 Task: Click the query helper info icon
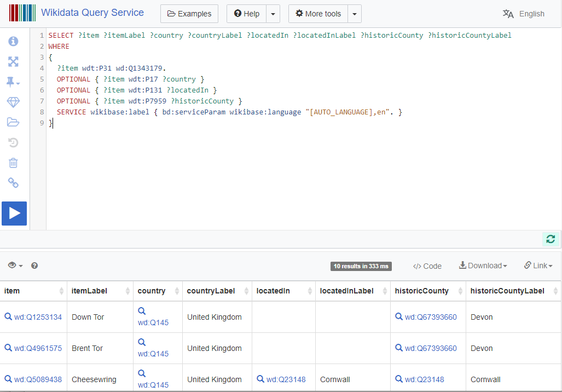tap(13, 42)
